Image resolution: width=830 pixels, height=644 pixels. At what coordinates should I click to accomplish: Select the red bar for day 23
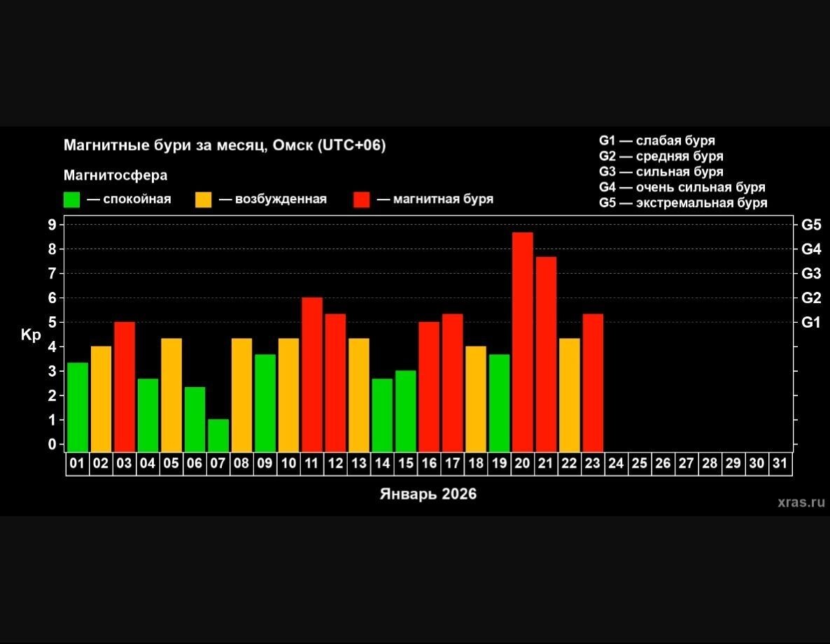tap(593, 383)
